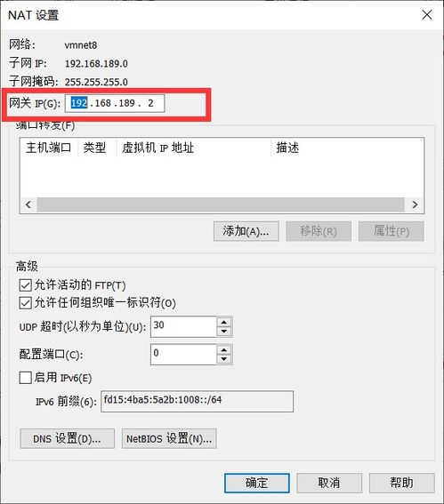Click the UDP timeout decrement arrow

pos(224,332)
